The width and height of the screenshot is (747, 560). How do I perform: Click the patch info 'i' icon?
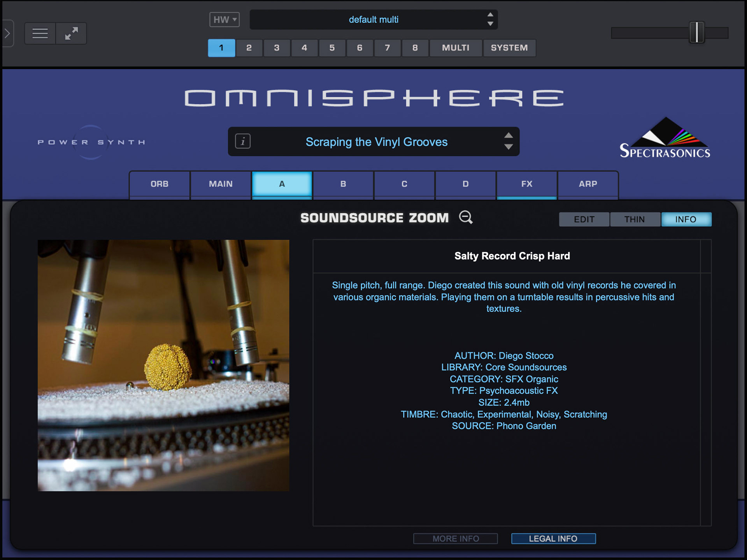pos(243,141)
